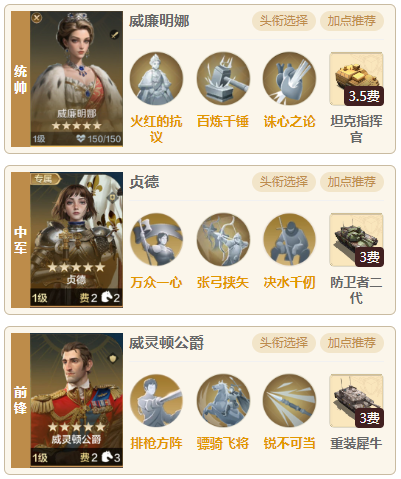
Task: Select the 防卫者二代 tank card
Action: [356, 240]
